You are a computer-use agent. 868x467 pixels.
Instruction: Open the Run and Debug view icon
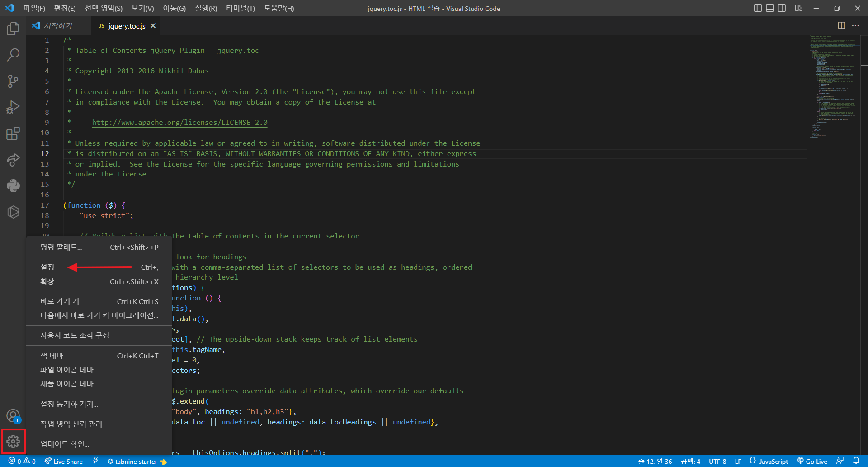click(13, 107)
